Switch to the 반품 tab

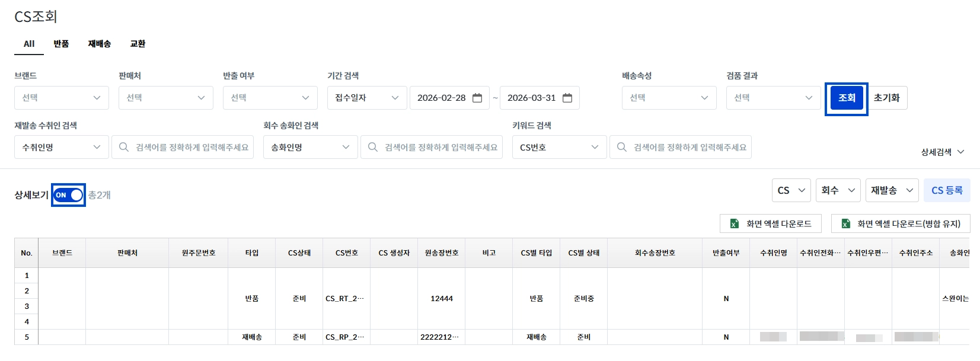click(61, 44)
